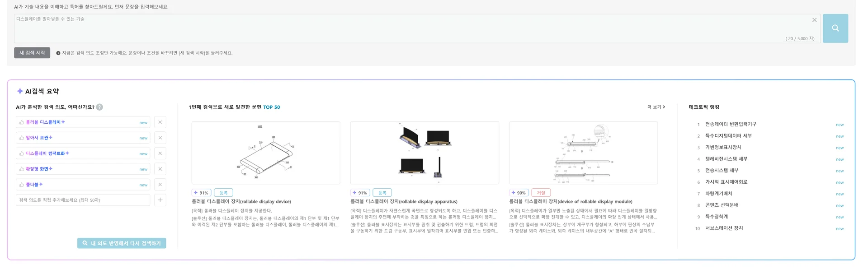The height and width of the screenshot is (274, 868).
Task: Toggle thumbs-up on 디스플레이 컴팩트화
Action: (x=22, y=153)
